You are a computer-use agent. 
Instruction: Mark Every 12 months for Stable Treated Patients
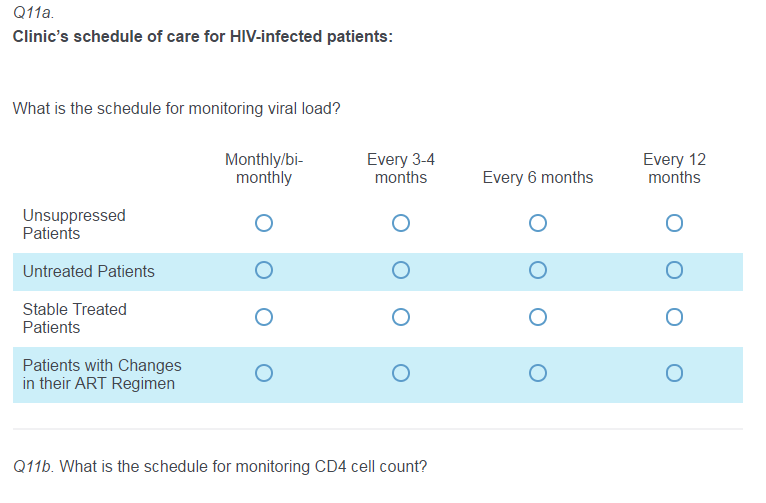(x=674, y=317)
